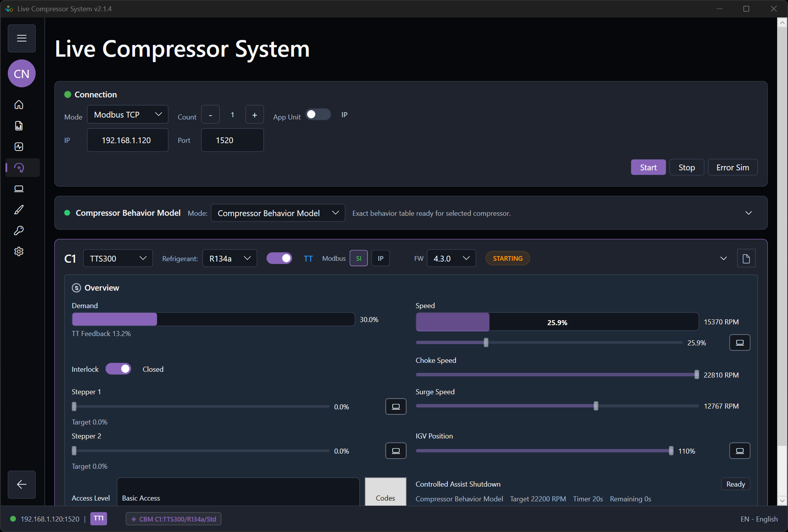This screenshot has height=532, width=788.
Task: Open the brush tool sidebar icon
Action: tap(19, 210)
